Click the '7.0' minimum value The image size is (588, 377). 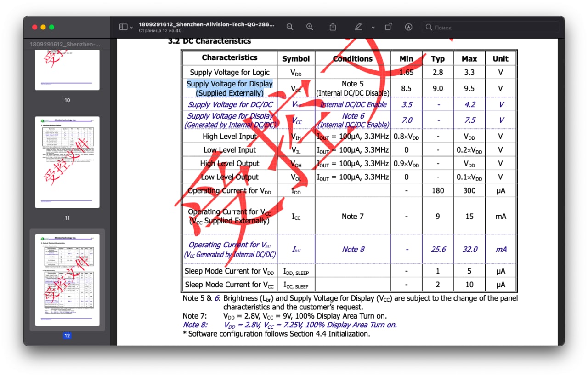coord(407,120)
